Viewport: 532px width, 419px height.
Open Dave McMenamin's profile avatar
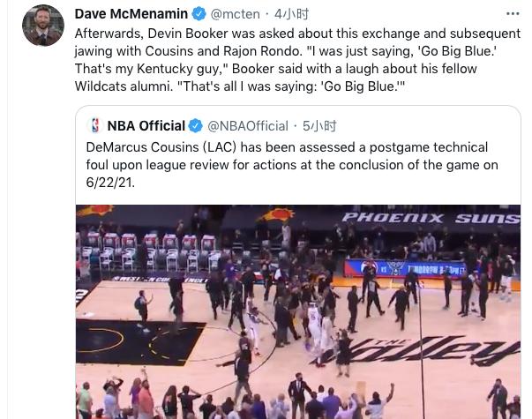coord(42,26)
